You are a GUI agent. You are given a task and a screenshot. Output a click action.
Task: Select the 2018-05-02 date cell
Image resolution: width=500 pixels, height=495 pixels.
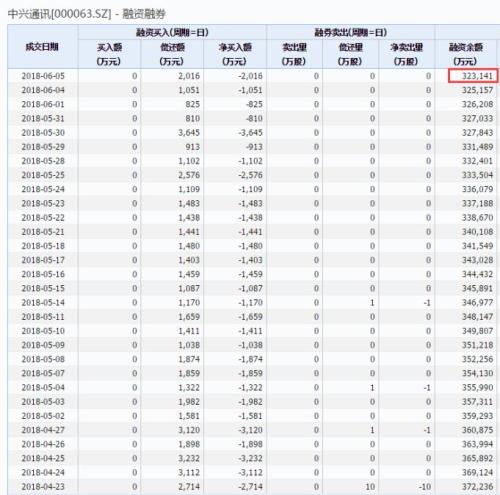(43, 416)
